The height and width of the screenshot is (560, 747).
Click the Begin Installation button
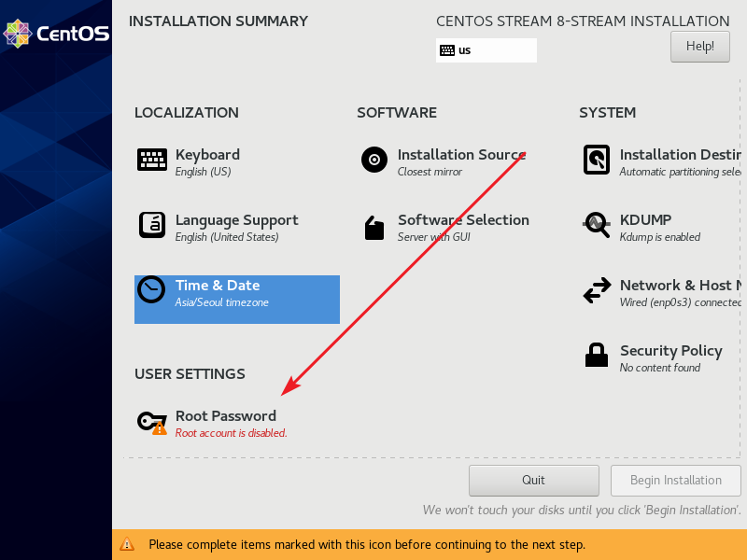pyautogui.click(x=675, y=481)
